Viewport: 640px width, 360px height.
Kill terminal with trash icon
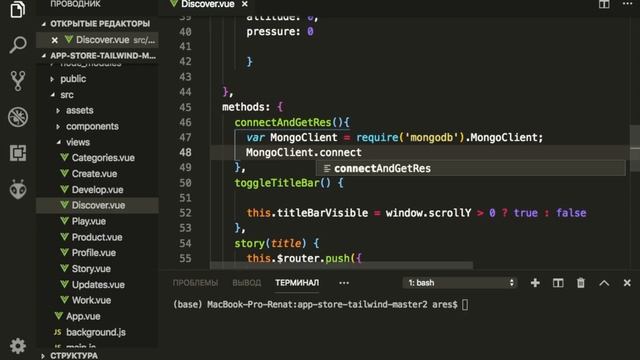pyautogui.click(x=581, y=282)
